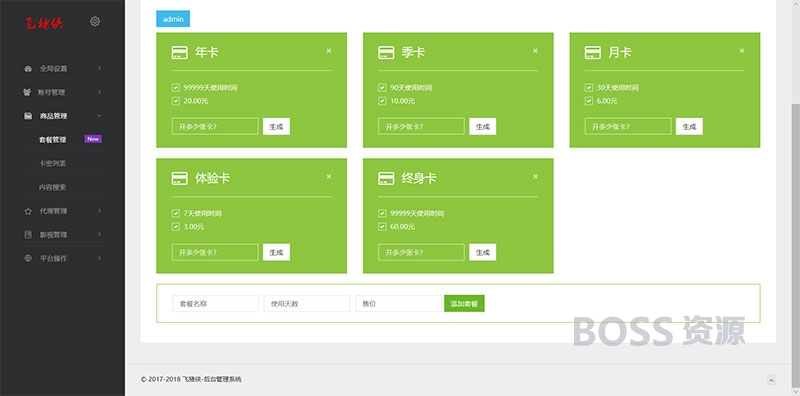Toggle the 7天使用时间 checkbox in 体验卡
Screen dimensions: 800x396
[176, 213]
